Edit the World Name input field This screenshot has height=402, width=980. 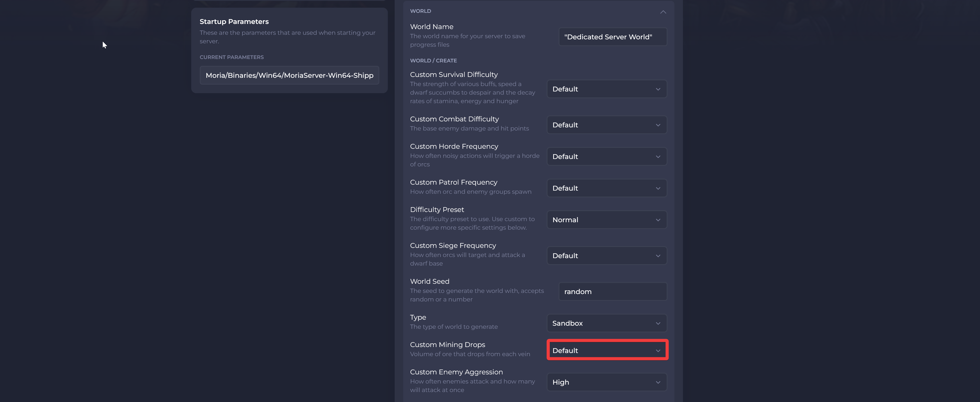pyautogui.click(x=612, y=37)
